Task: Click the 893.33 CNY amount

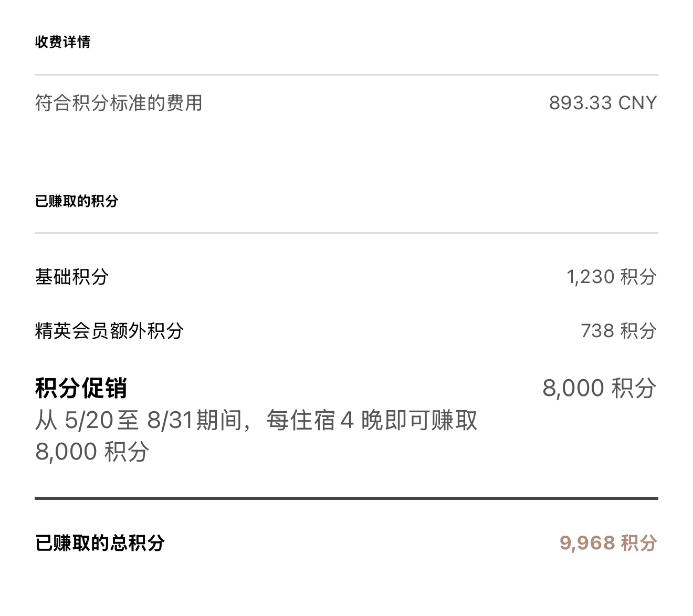Action: (603, 103)
